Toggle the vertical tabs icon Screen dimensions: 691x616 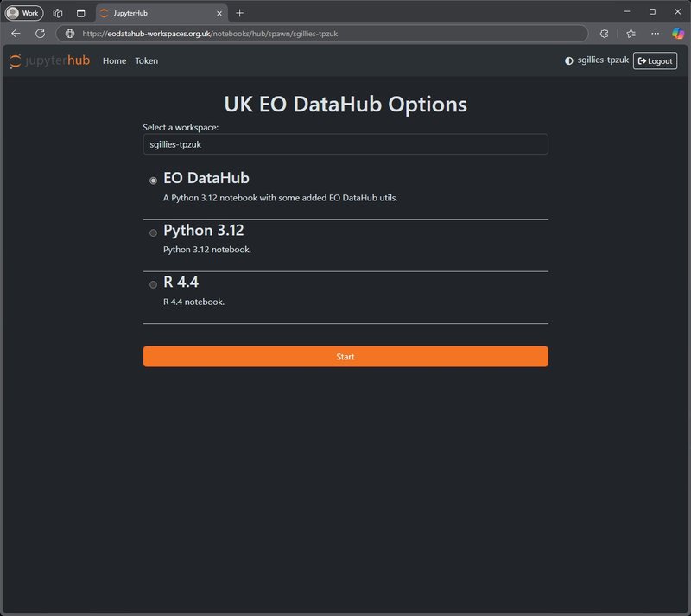[80, 13]
